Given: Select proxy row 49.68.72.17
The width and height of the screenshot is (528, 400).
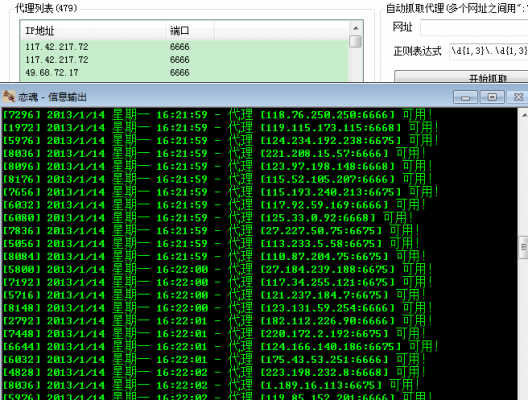Looking at the screenshot, I should pyautogui.click(x=185, y=72).
